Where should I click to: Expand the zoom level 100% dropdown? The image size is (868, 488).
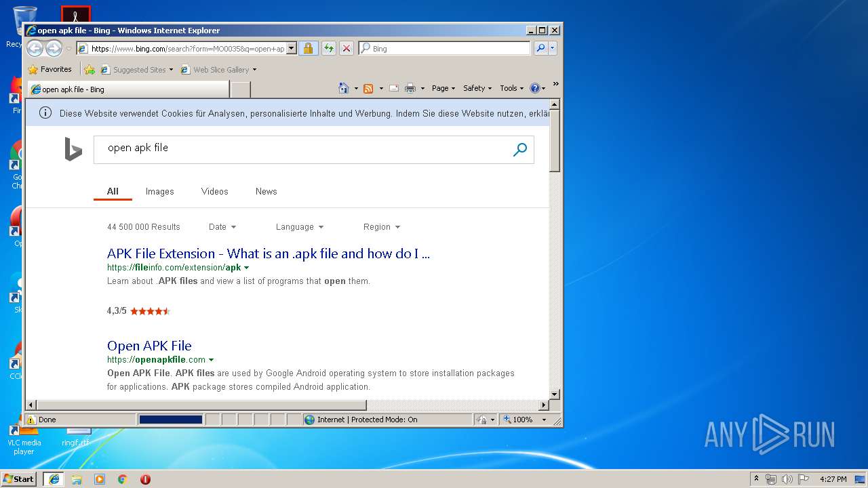pos(544,420)
